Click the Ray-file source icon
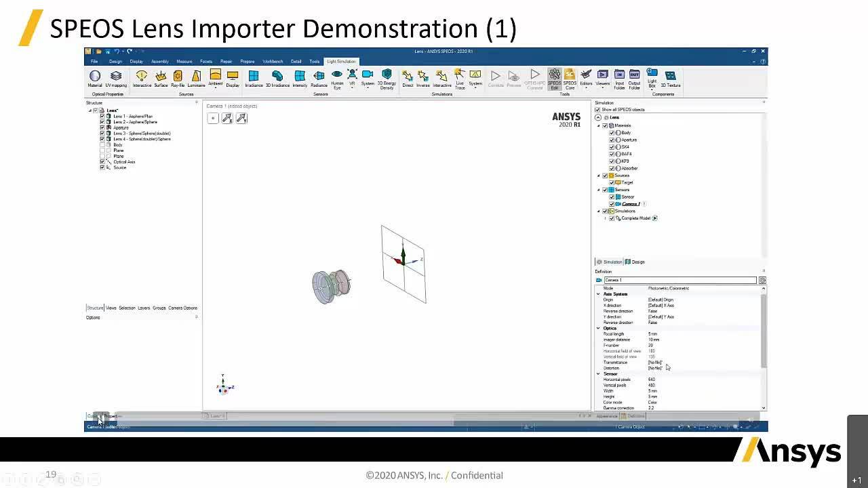The height and width of the screenshot is (488, 868). tap(176, 77)
